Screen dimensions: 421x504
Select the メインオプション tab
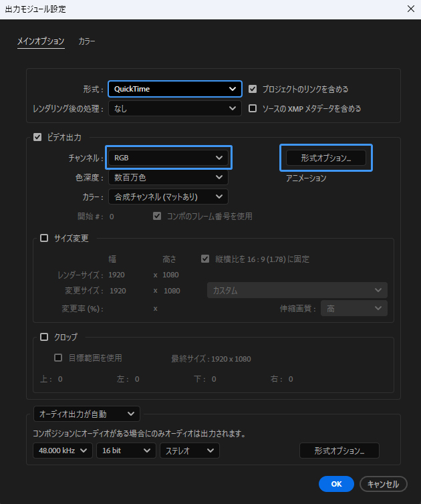[x=41, y=41]
